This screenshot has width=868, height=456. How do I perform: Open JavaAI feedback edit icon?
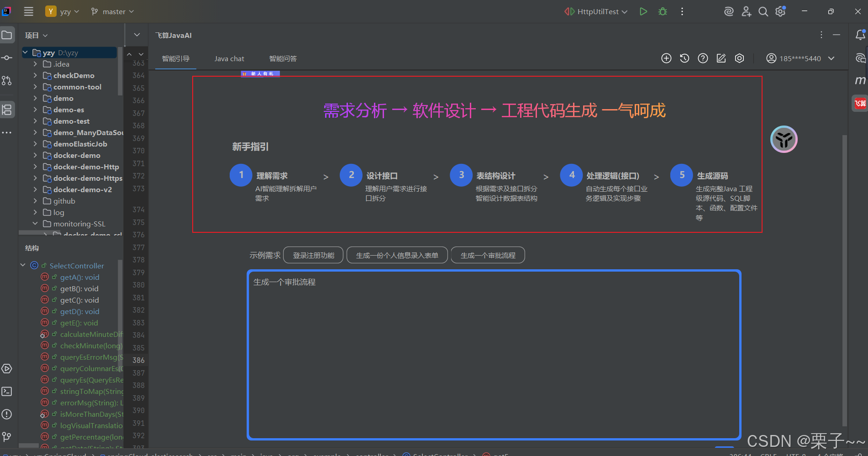[x=721, y=58]
